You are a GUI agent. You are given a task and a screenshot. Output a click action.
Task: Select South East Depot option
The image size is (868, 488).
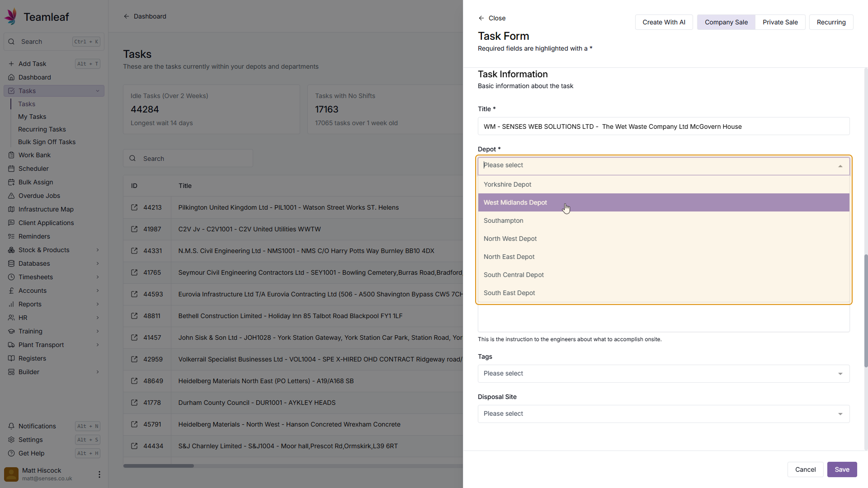tap(664, 293)
